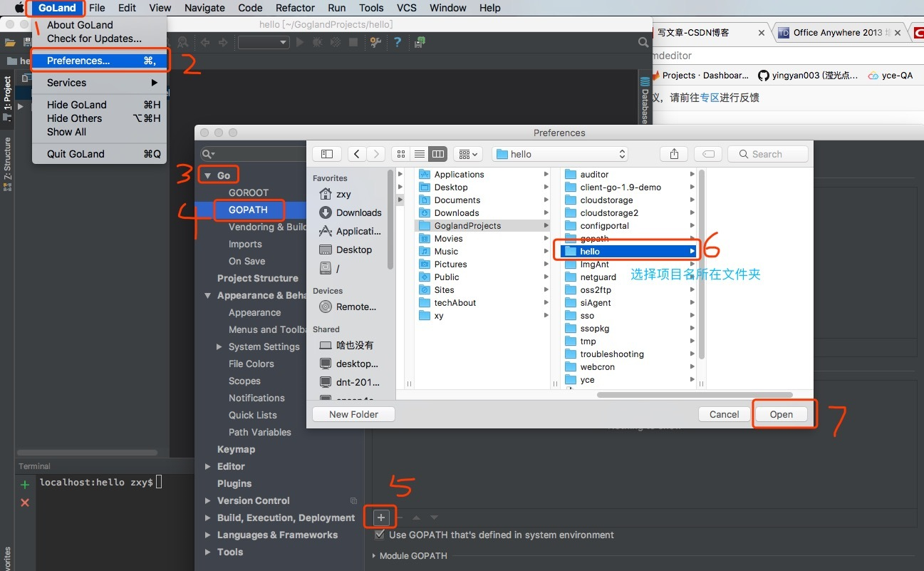Toggle Use GOPATH defined in system environment
The image size is (924, 571).
[x=380, y=535]
